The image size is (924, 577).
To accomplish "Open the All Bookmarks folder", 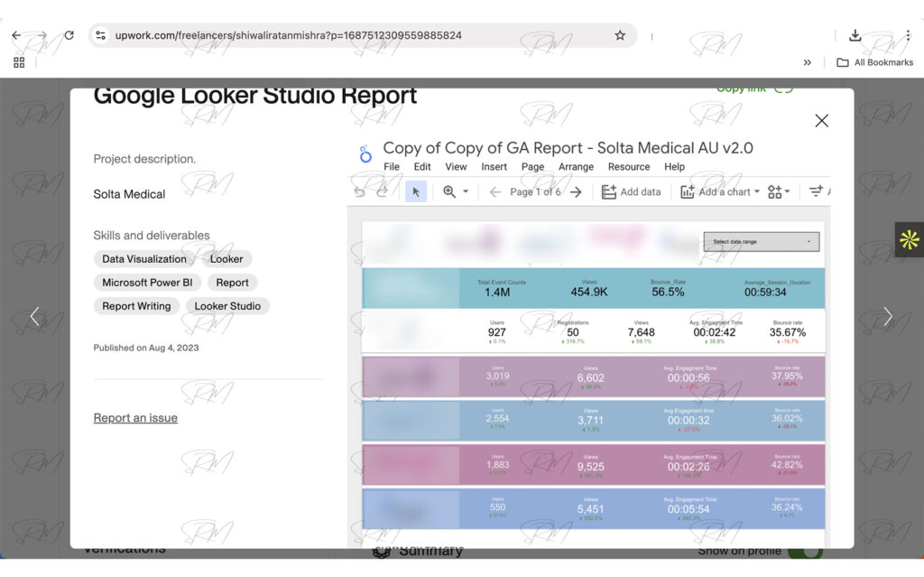I will coord(875,62).
